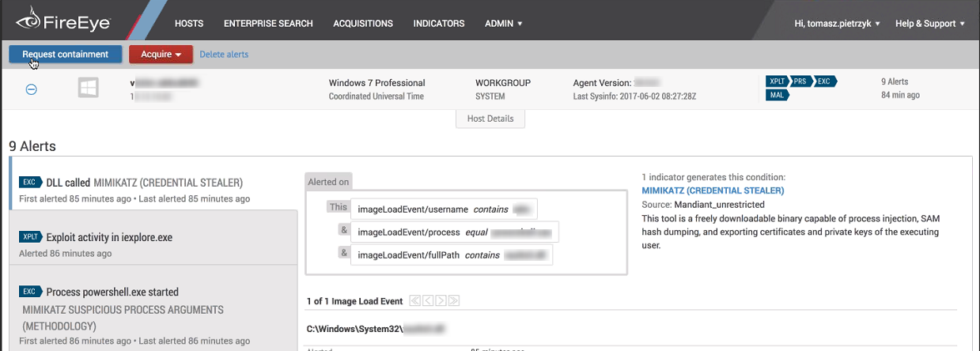The image size is (980, 351).
Task: Go to next image load event
Action: (x=441, y=301)
